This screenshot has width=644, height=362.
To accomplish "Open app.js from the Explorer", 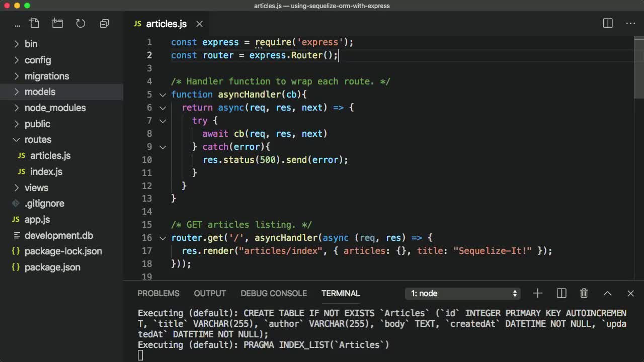I will point(37,219).
